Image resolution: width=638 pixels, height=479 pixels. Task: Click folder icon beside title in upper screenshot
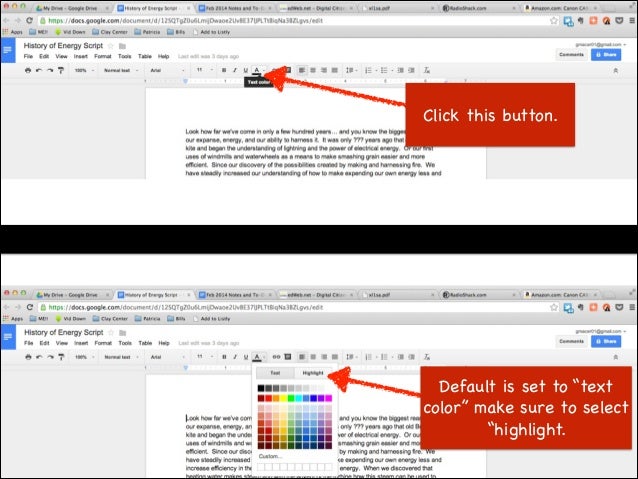(x=122, y=46)
